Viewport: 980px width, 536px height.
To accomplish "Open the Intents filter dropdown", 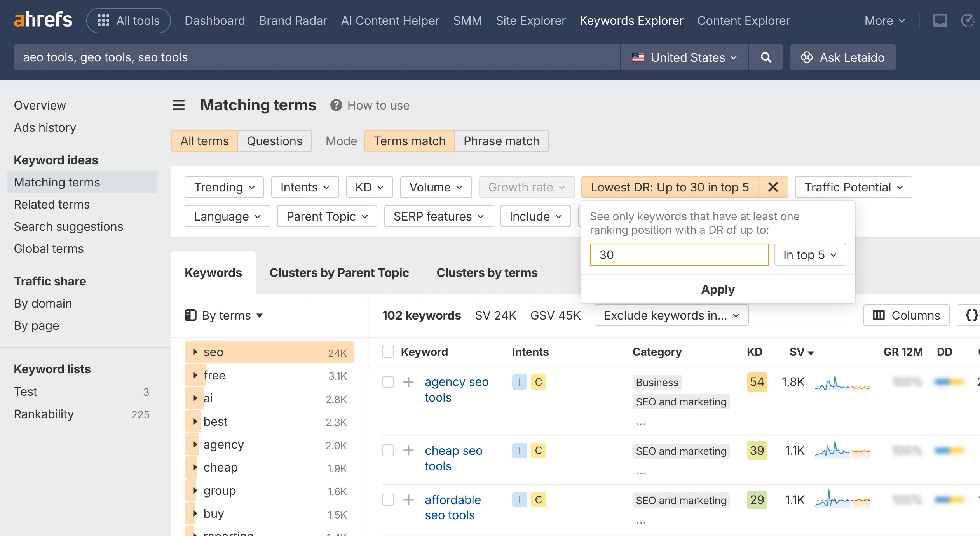I will pos(305,187).
